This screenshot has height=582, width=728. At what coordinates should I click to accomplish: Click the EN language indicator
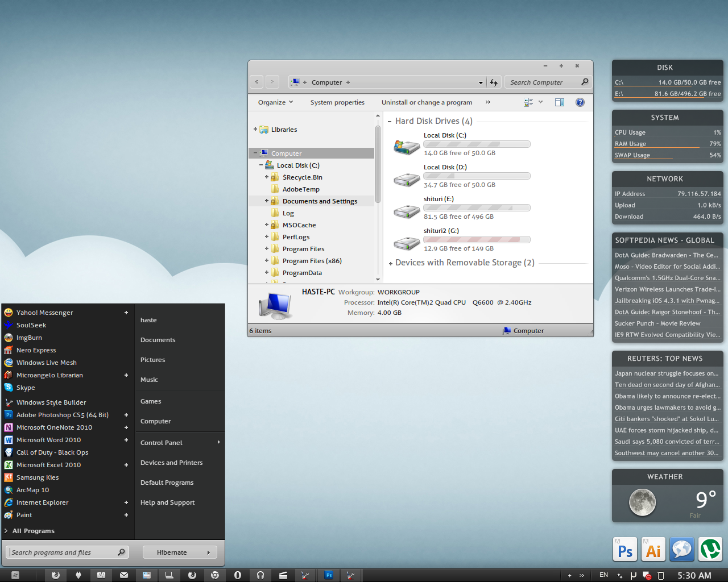coord(604,575)
